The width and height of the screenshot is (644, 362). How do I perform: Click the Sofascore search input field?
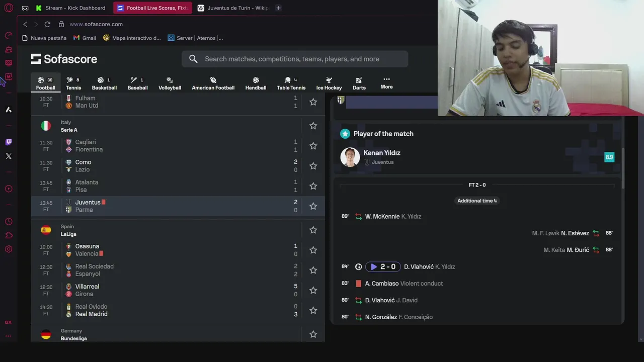pos(295,59)
